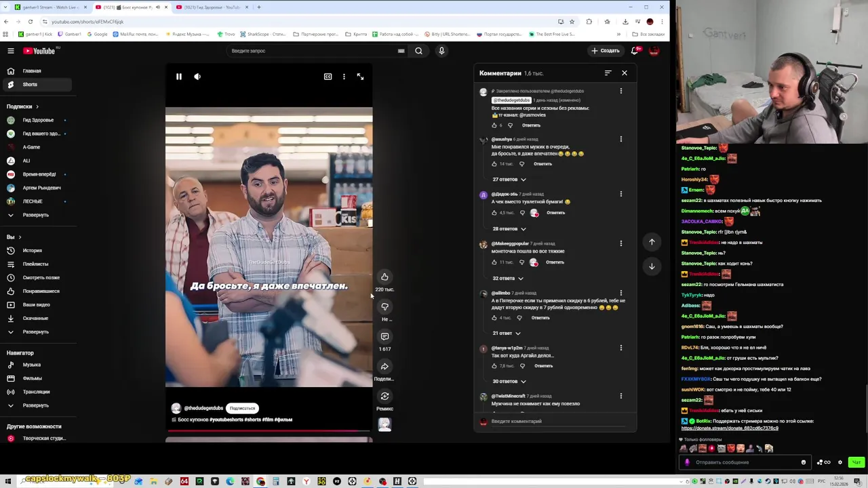Open @thedudegetdubs channel link under video
This screenshot has width=868, height=488.
(x=203, y=408)
